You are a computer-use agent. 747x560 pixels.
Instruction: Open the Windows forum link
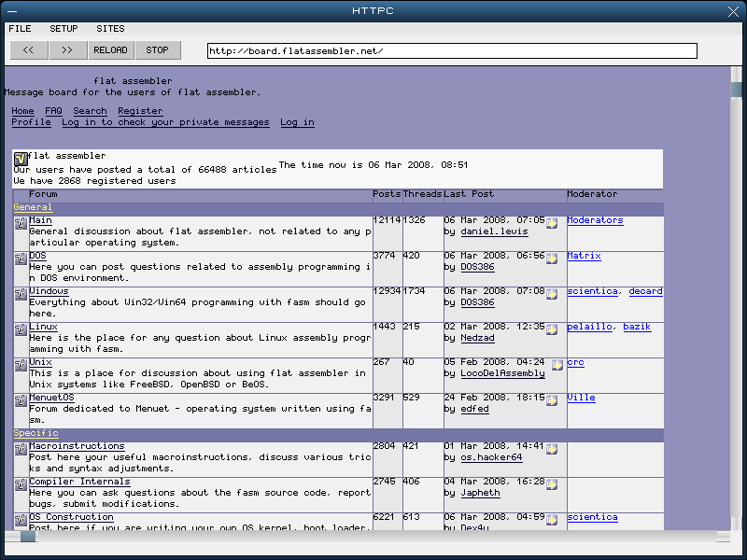(49, 291)
